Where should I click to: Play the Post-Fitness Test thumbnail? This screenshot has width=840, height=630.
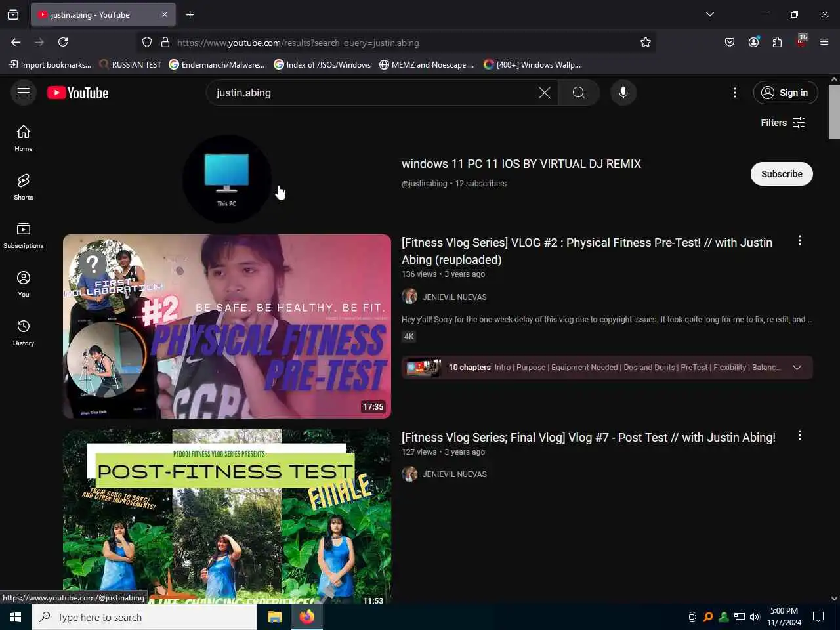pyautogui.click(x=227, y=516)
